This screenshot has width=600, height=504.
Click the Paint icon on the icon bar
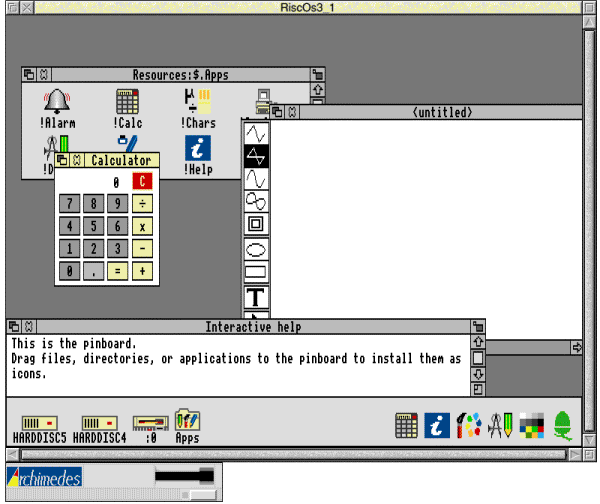[x=468, y=425]
